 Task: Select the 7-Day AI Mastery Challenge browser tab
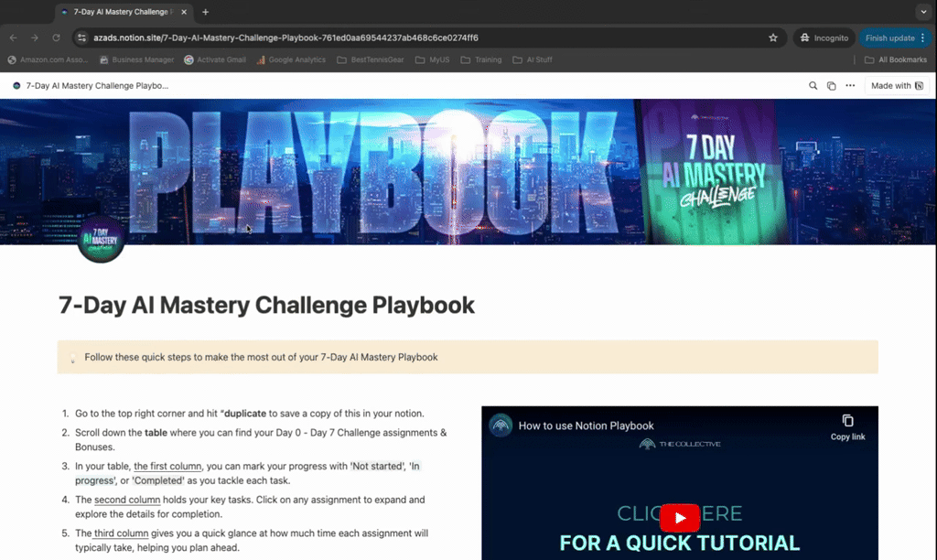click(124, 13)
